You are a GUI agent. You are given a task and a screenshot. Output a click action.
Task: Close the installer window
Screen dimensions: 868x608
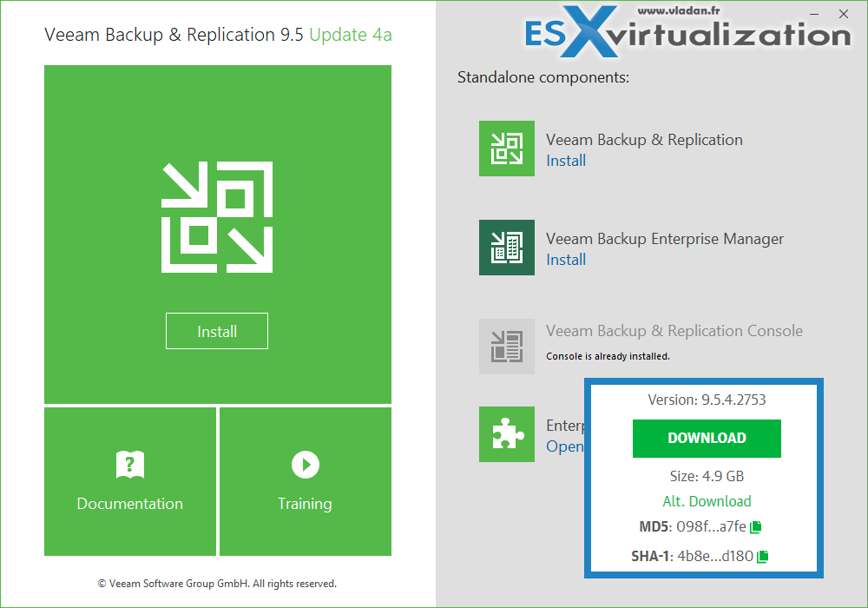click(x=844, y=15)
